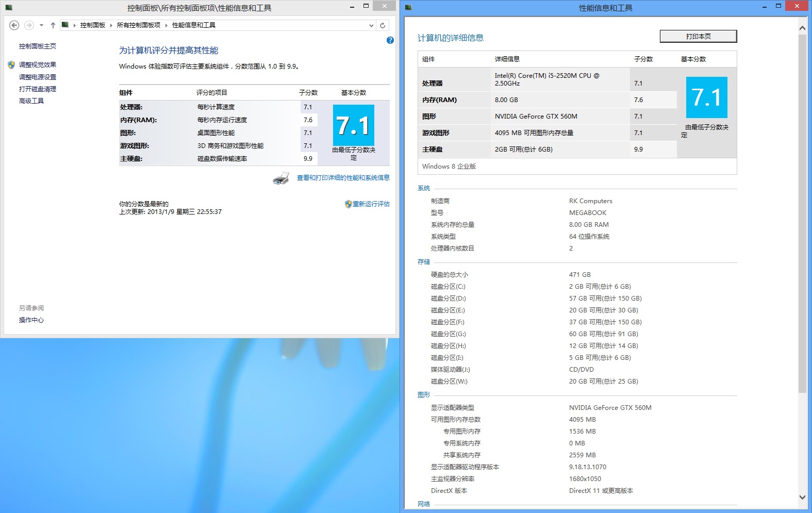Screen dimensions: 812x513
Task: Click the refresh button beside address bar
Action: pyautogui.click(x=383, y=25)
